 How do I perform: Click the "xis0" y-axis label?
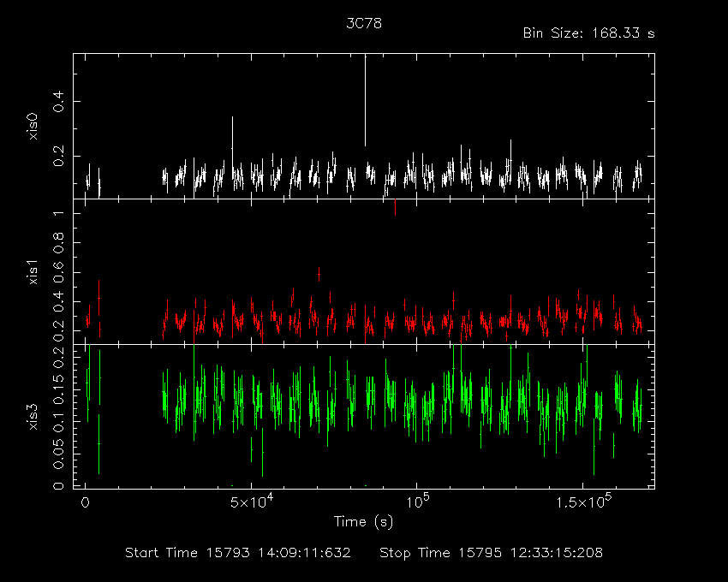click(33, 126)
